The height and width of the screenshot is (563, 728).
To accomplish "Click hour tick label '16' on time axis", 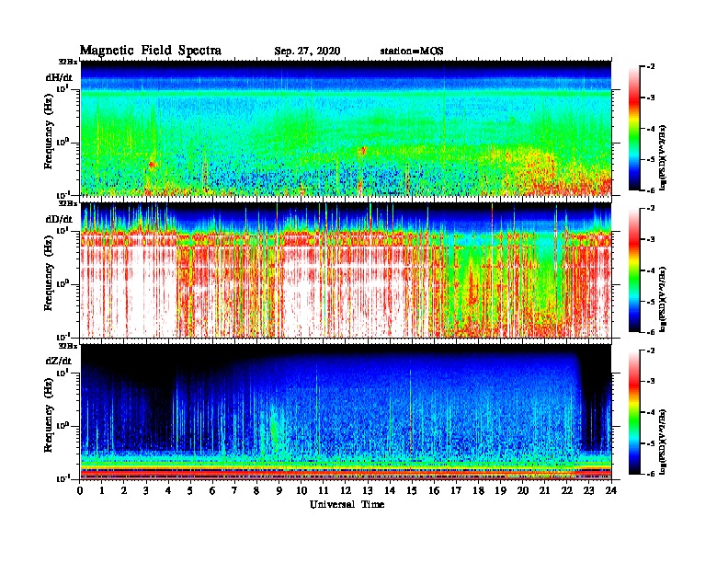I will point(434,490).
